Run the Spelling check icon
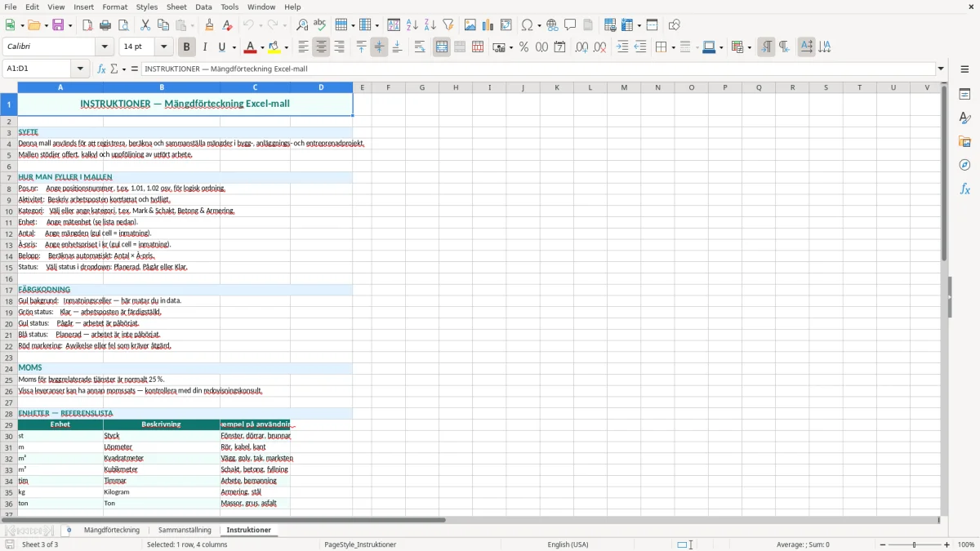Screen dimensions: 980x551 pos(320,25)
